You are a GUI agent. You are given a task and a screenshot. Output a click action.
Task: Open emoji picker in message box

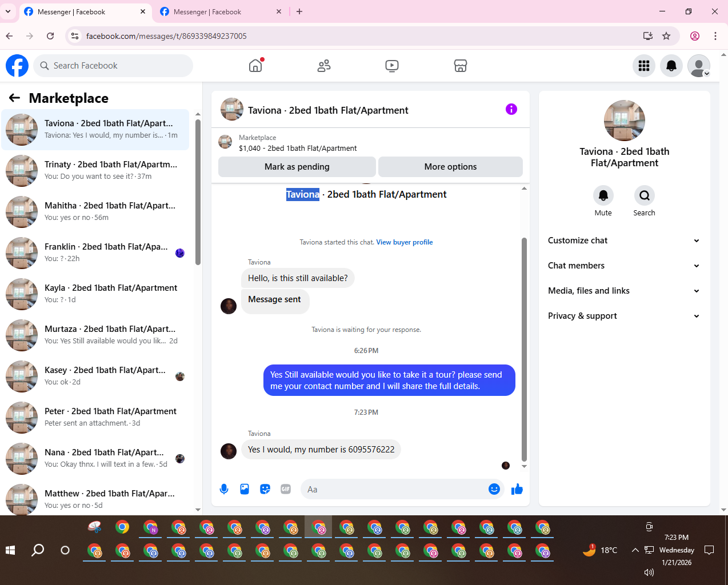click(494, 489)
